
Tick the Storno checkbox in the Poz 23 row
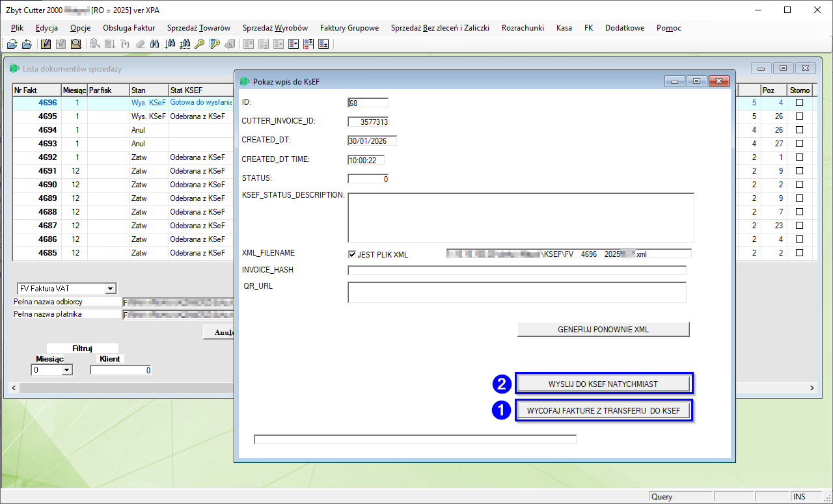point(799,226)
